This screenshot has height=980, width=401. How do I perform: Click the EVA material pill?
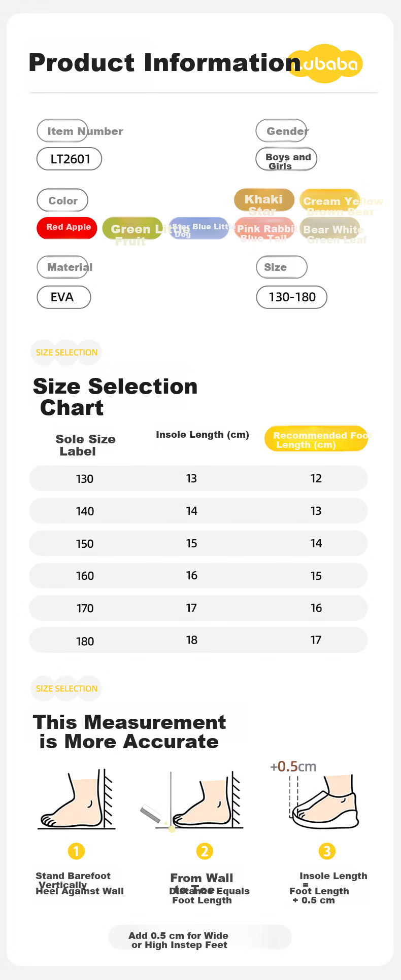(64, 297)
